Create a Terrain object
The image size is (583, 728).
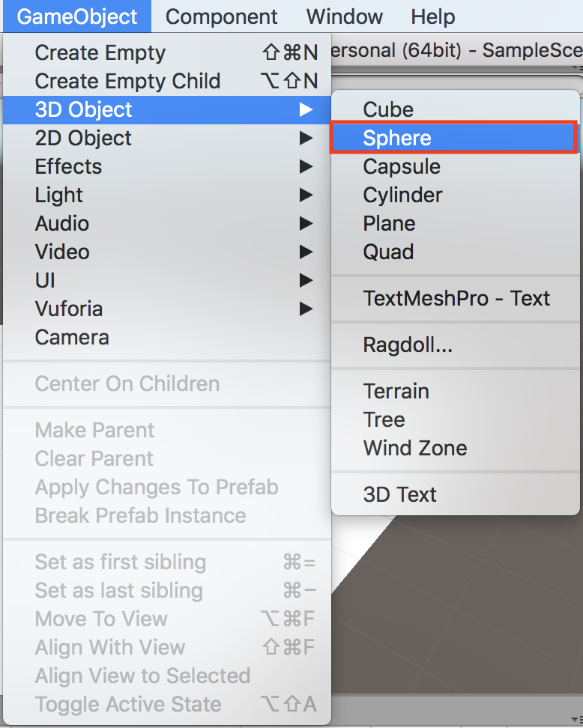[396, 391]
